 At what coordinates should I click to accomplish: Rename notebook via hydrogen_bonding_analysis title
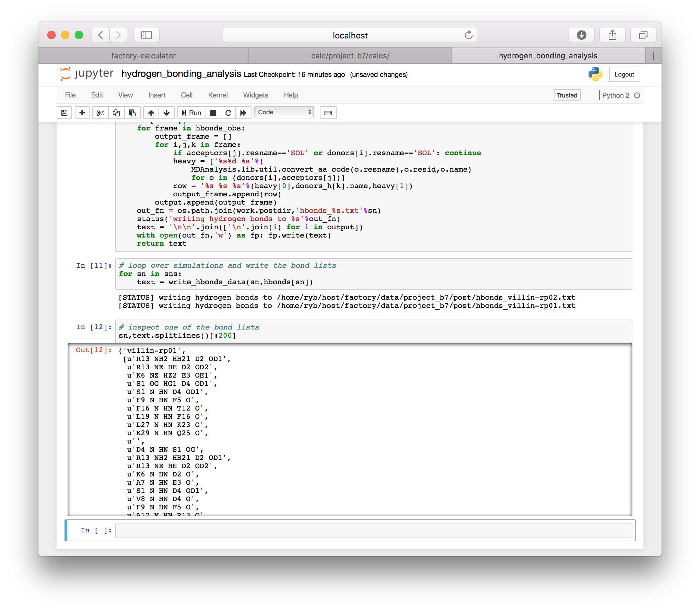click(x=181, y=74)
